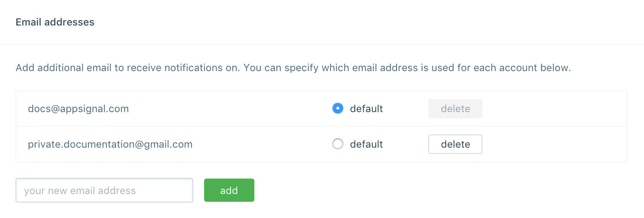Delete the private.documentation@gmail.com address
Viewport: 644px width, 218px height.
(455, 144)
